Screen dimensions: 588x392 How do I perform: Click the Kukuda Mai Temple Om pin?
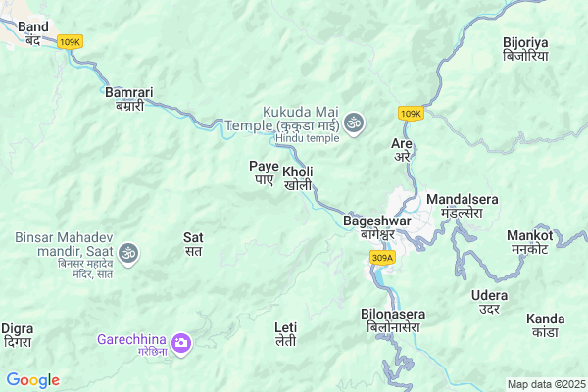[354, 123]
